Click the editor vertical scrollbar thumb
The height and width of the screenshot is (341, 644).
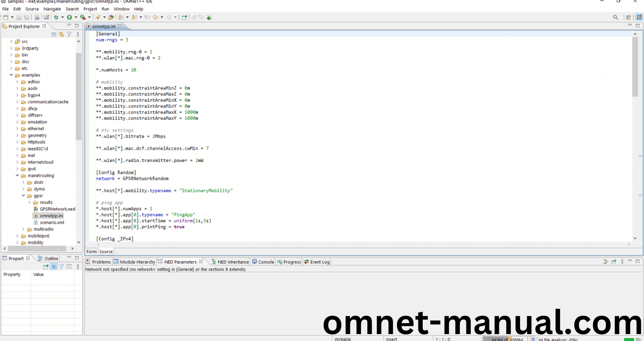pos(635,67)
